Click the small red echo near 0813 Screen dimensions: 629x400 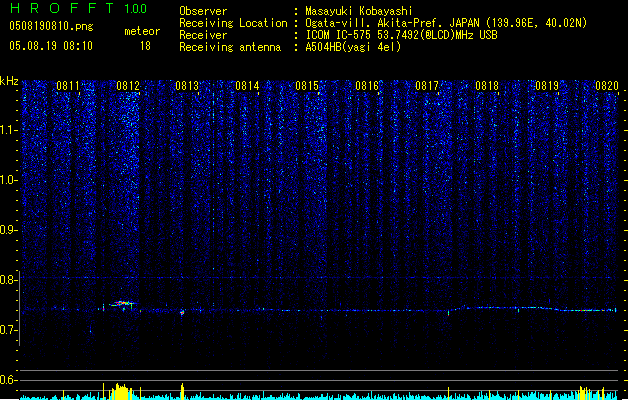[182, 313]
